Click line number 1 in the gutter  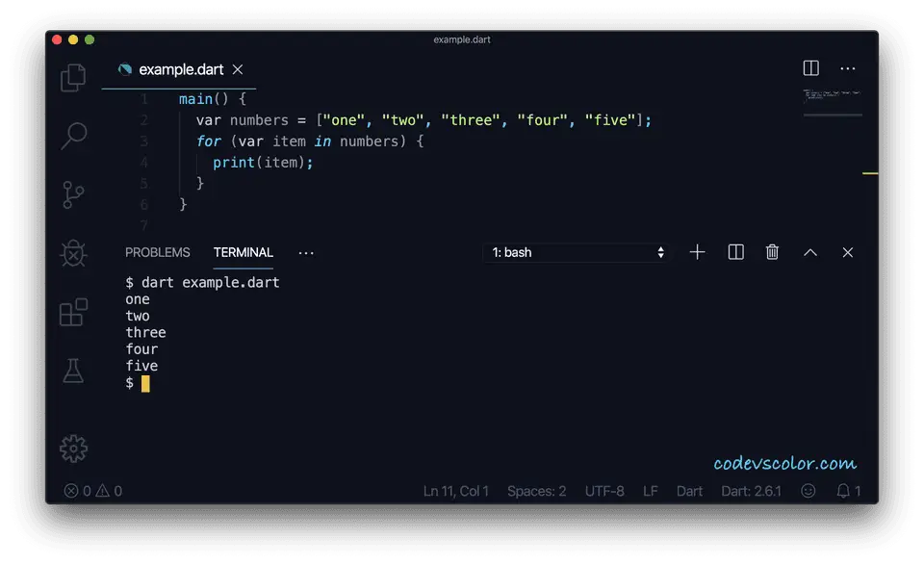click(143, 99)
